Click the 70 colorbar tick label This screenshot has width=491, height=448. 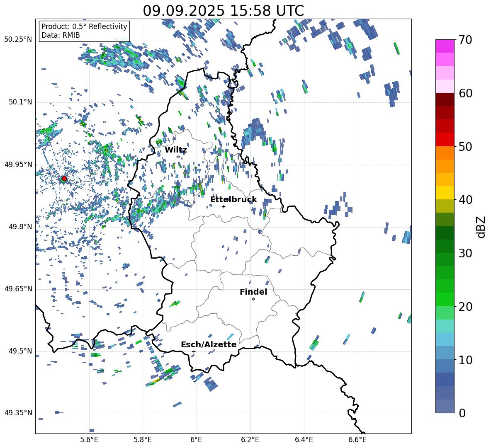[x=465, y=40]
